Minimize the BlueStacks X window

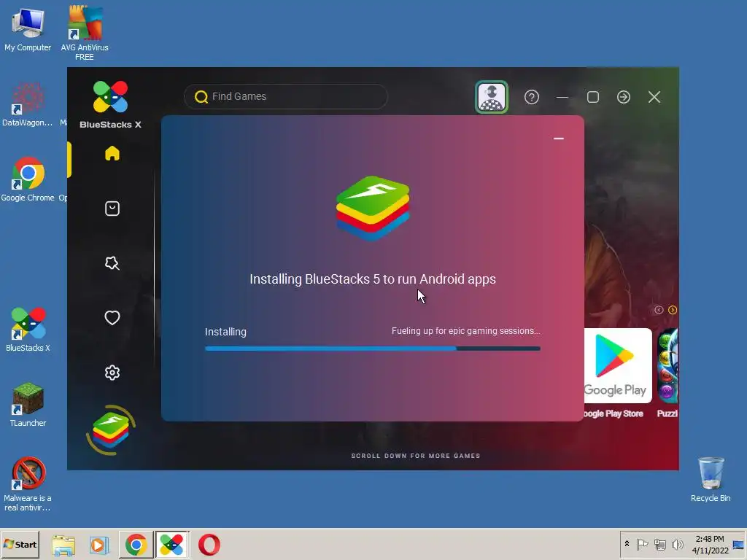(x=562, y=97)
